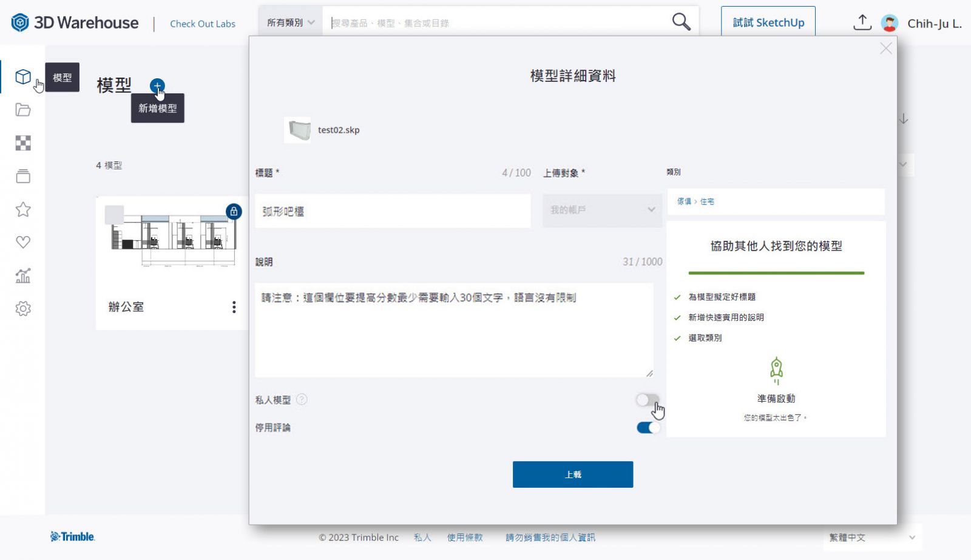Click the upload icon in top bar

862,23
